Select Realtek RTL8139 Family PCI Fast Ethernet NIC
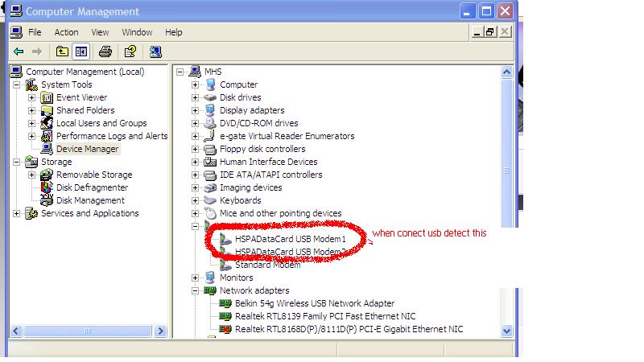Screen dimensions: 644x362 point(325,316)
